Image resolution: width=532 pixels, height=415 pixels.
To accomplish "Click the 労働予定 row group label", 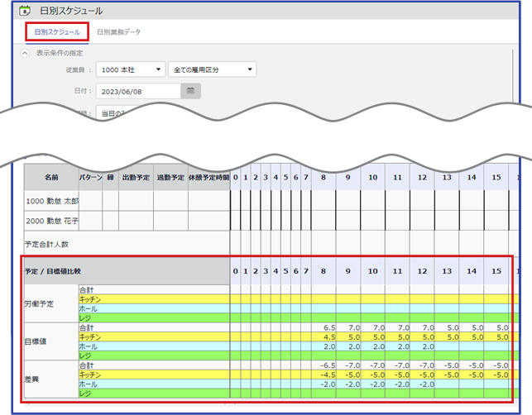I will (51, 303).
